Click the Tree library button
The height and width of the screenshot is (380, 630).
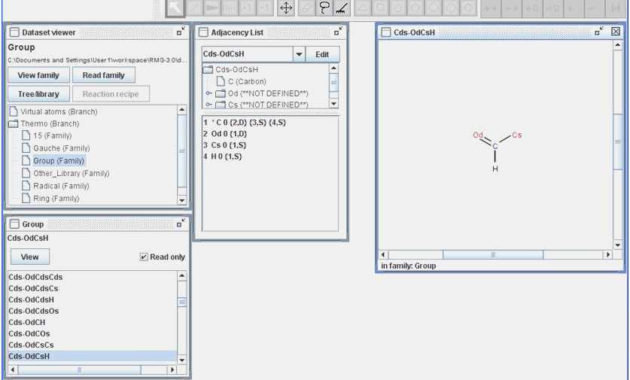pyautogui.click(x=39, y=94)
